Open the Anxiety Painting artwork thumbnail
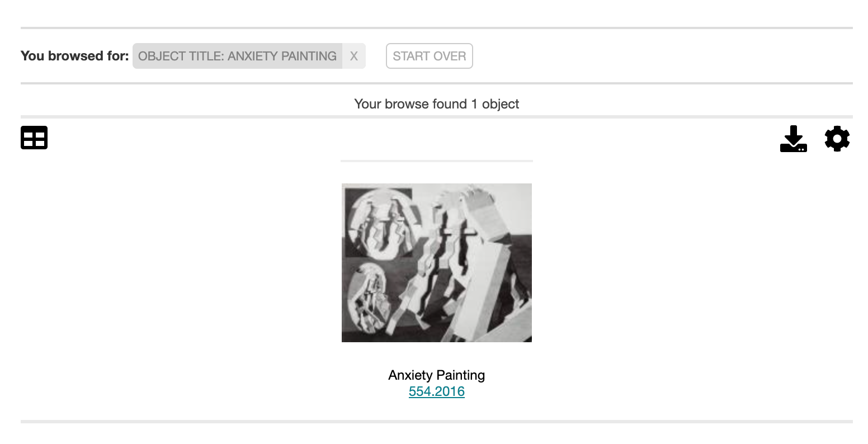Screen dimensions: 868x444 click(437, 263)
